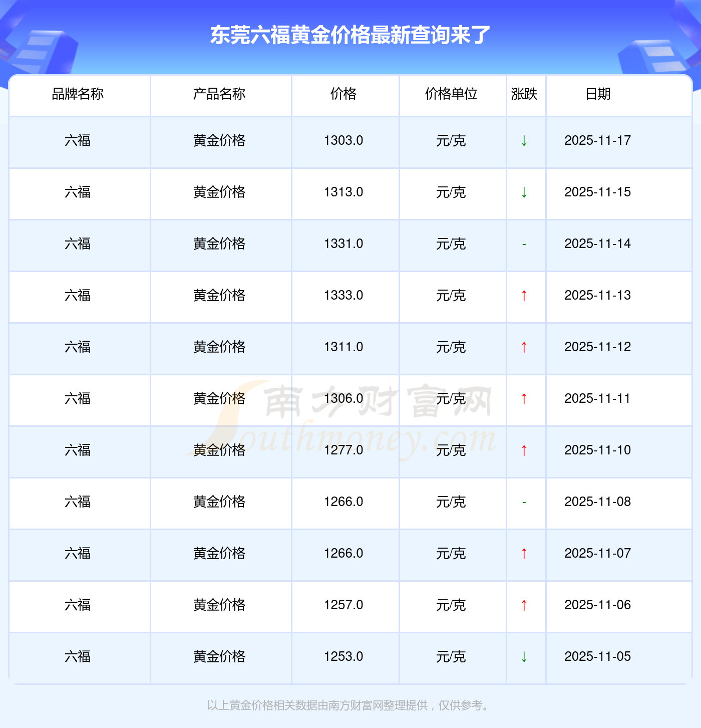Image resolution: width=701 pixels, height=728 pixels.
Task: Click the price 1253.0
Action: coord(343,656)
